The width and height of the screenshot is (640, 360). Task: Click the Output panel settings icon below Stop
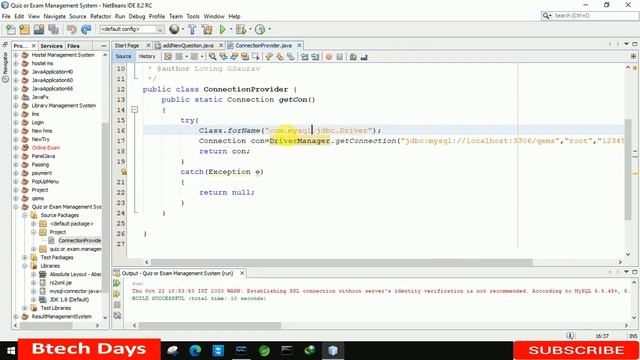tap(117, 315)
